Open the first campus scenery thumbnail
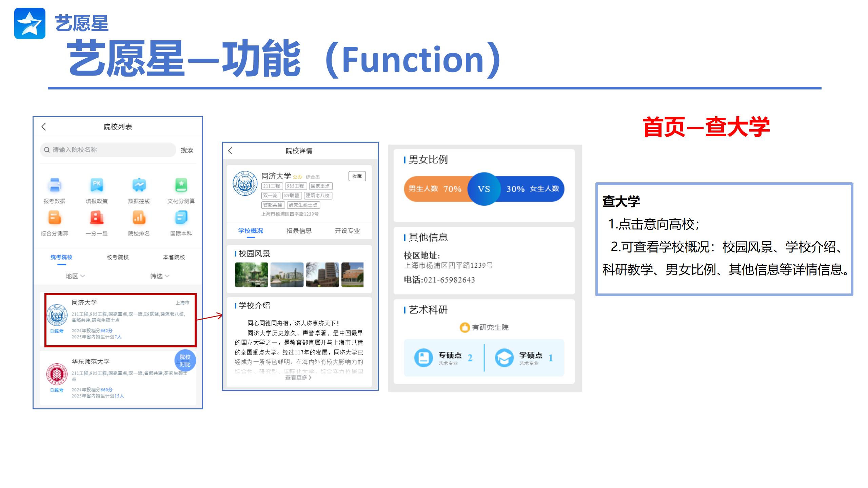The width and height of the screenshot is (868, 488). point(251,275)
